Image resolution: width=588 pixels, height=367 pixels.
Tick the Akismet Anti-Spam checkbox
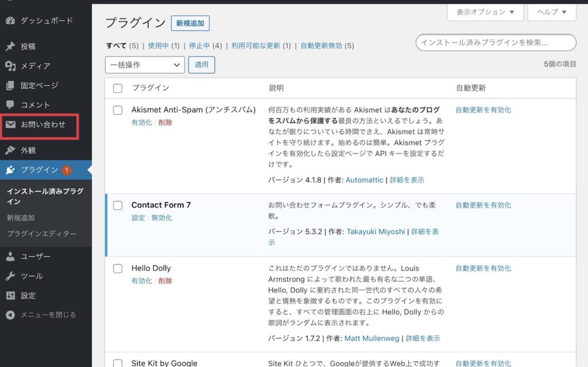click(118, 110)
